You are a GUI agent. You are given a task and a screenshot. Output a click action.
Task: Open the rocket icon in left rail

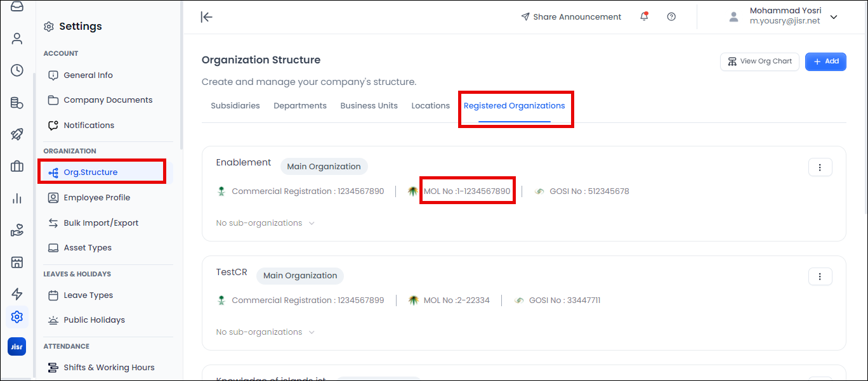coord(17,134)
